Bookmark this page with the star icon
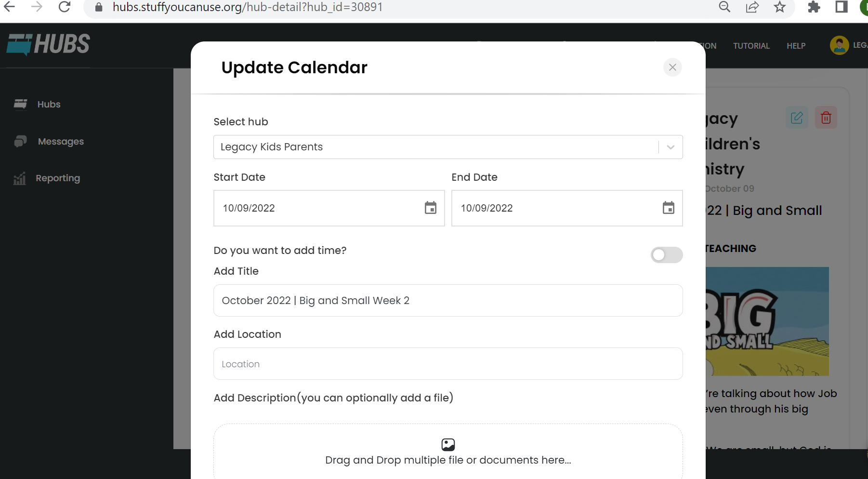868x479 pixels. [779, 7]
